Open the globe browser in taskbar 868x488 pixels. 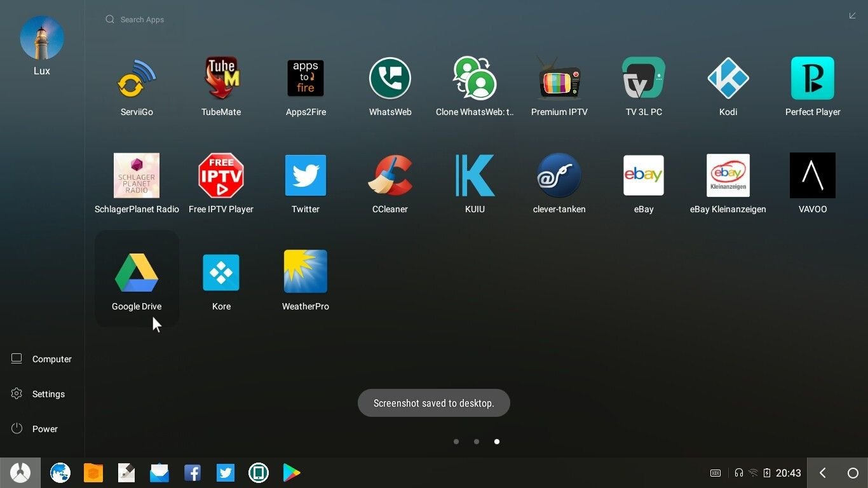click(x=60, y=473)
